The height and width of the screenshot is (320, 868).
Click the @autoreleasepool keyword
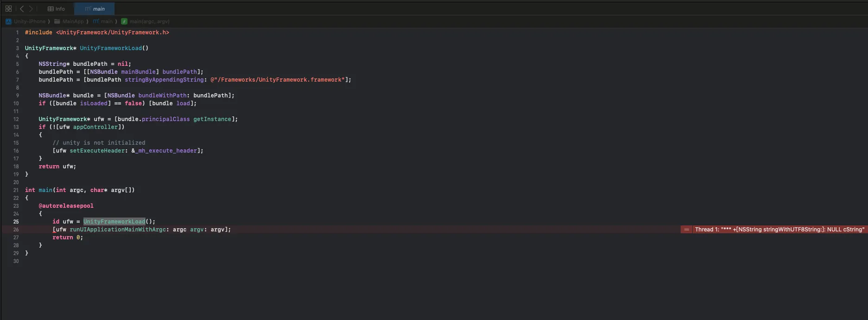pyautogui.click(x=66, y=206)
